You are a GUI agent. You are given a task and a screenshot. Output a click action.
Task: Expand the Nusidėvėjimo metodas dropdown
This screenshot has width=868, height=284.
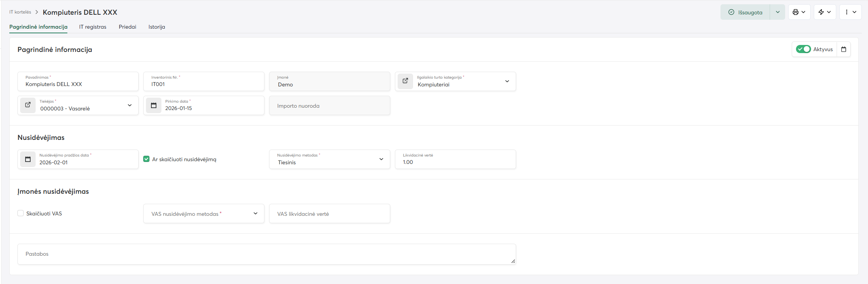(x=381, y=159)
